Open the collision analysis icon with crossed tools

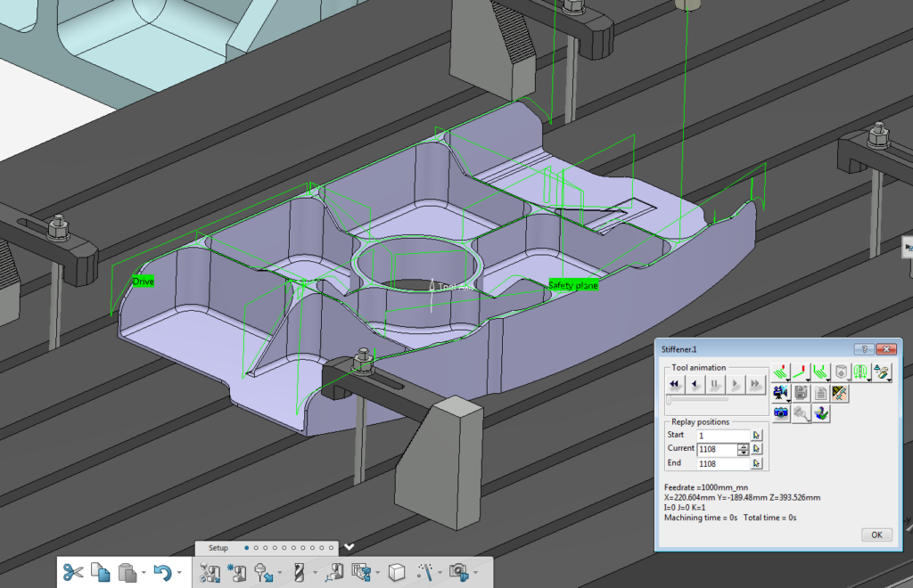point(839,394)
